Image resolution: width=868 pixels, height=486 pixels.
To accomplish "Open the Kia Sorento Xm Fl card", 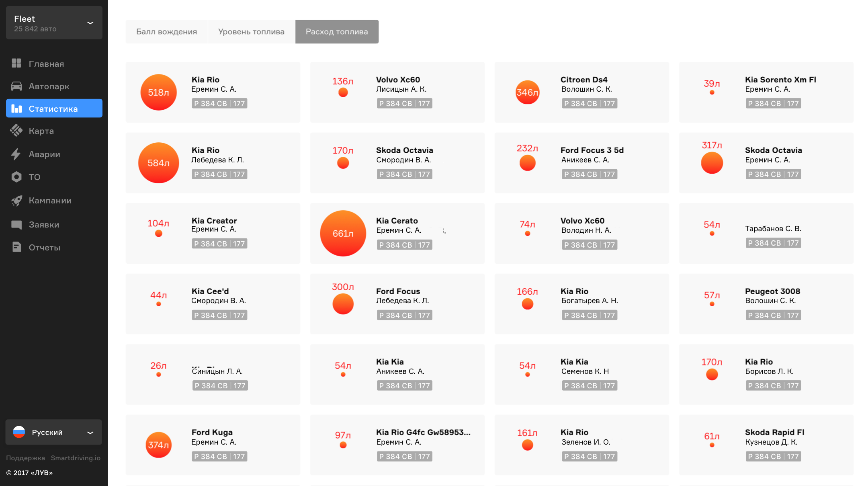I will tap(766, 92).
